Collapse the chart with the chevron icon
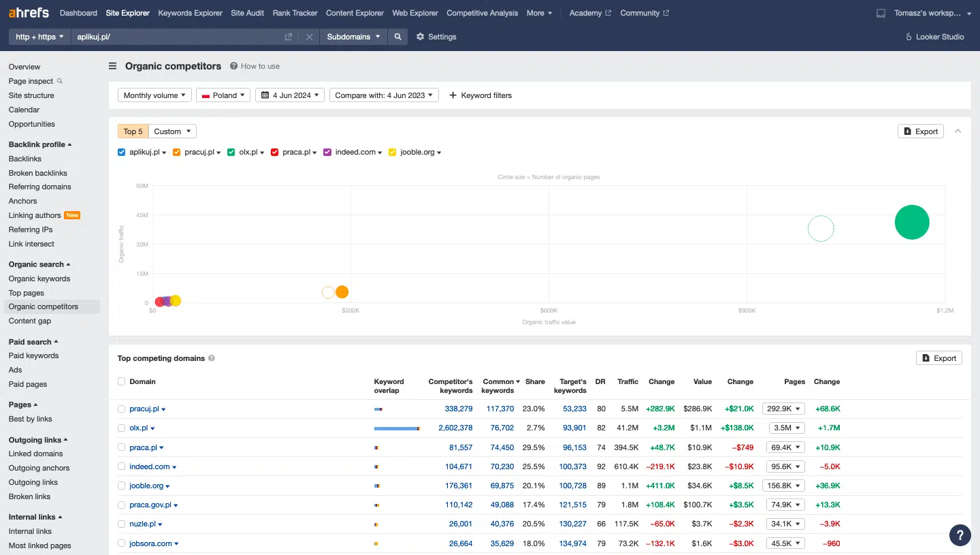The width and height of the screenshot is (980, 555). 958,131
